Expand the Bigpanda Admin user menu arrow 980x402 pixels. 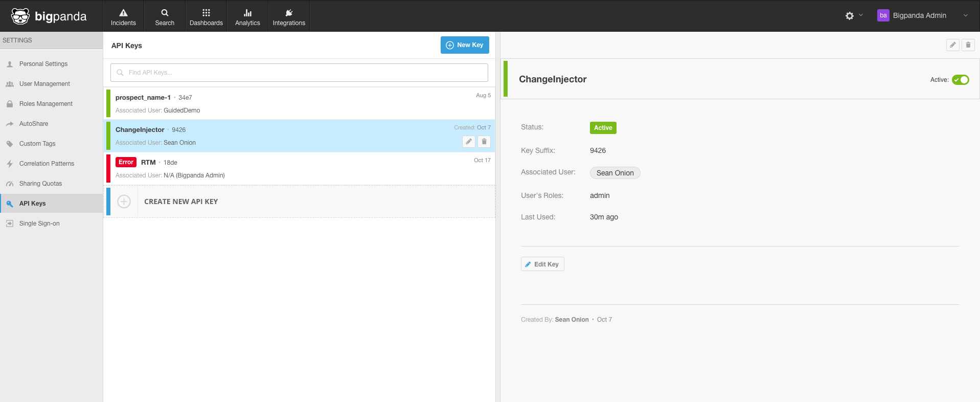tap(966, 15)
